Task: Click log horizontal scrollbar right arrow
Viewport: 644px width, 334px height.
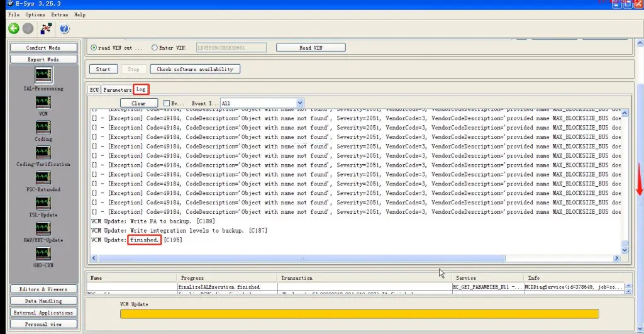Action: [x=616, y=258]
